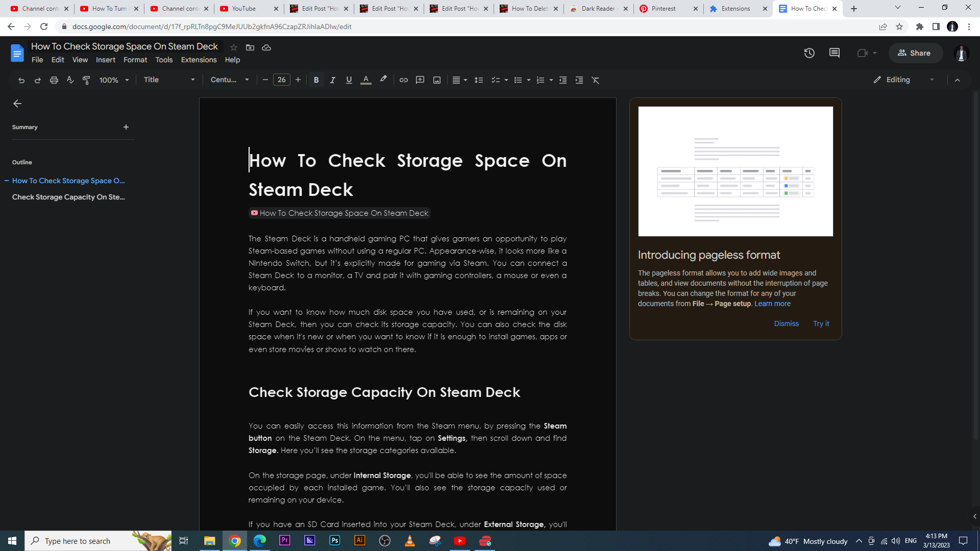This screenshot has width=980, height=551.
Task: Click the Checklist icon
Action: click(x=495, y=80)
